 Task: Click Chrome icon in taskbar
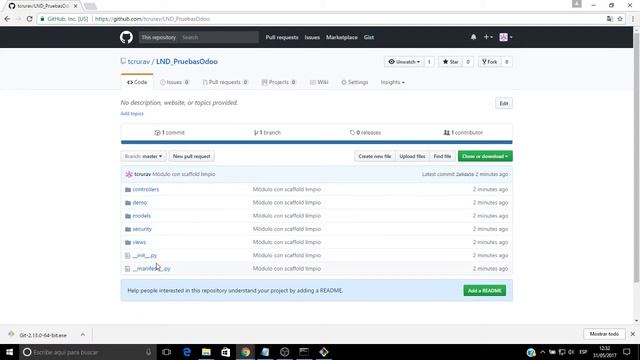coord(245,352)
